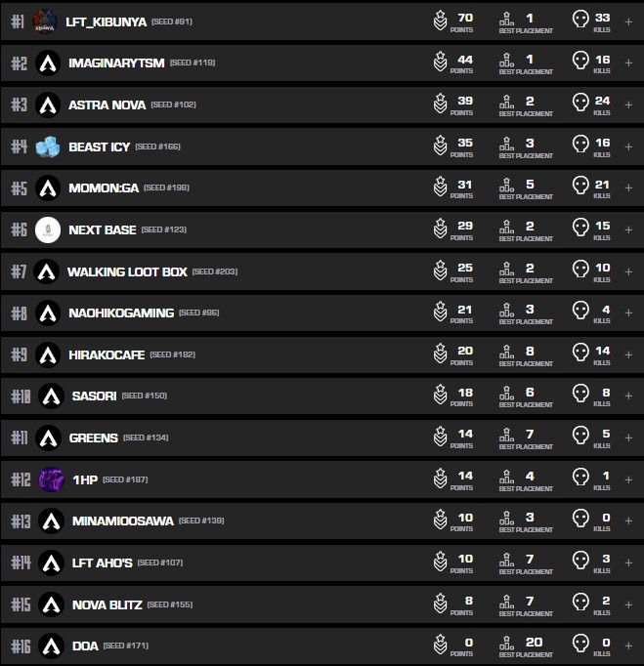Click the LFT_KIBUNYA team logo

[43, 21]
